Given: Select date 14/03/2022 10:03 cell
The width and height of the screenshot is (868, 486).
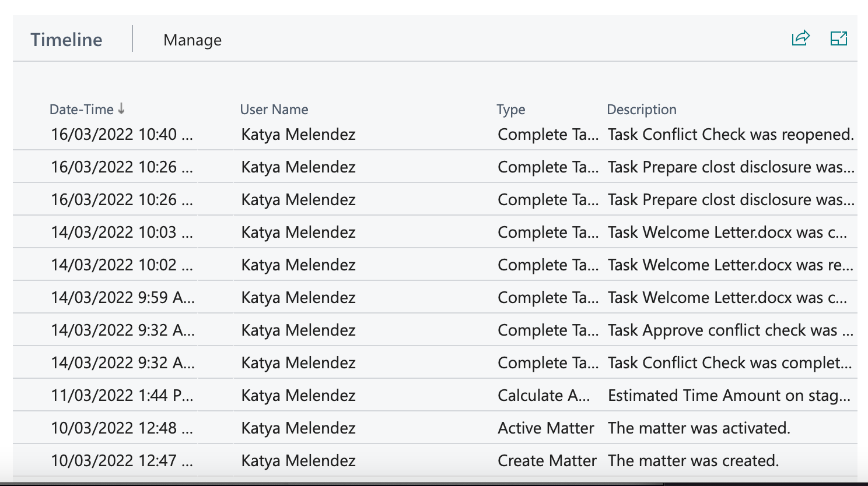Looking at the screenshot, I should click(x=122, y=232).
